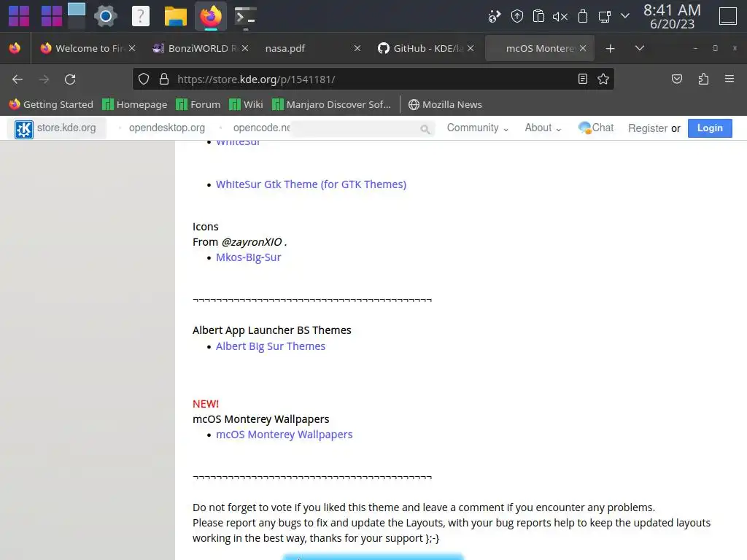Viewport: 747px width, 560px height.
Task: Go to opendesktop.org site link
Action: [x=167, y=128]
